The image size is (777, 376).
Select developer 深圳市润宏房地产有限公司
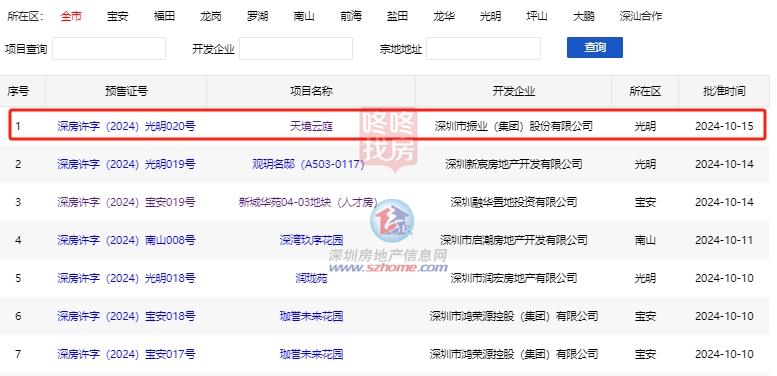(x=513, y=278)
